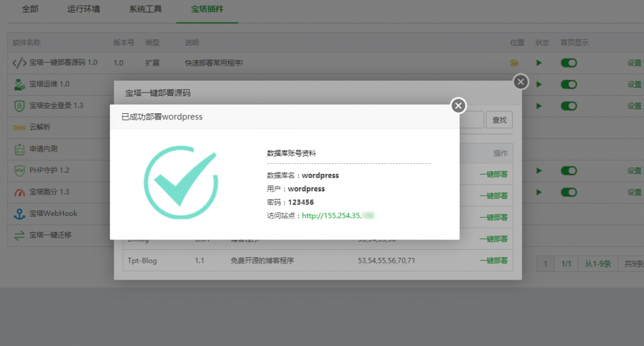Click the 1/1 page indicator

click(x=566, y=264)
